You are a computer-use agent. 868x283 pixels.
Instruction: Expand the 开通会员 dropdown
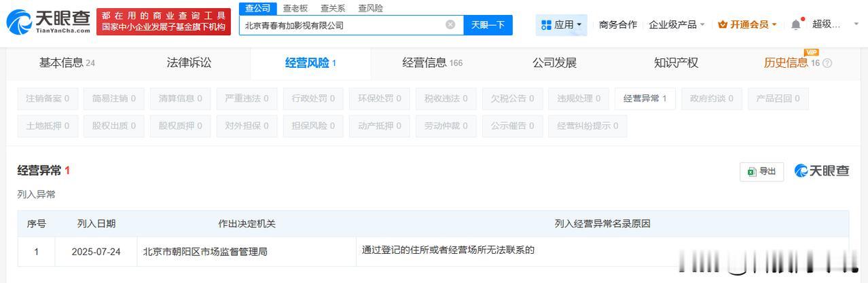tap(747, 24)
